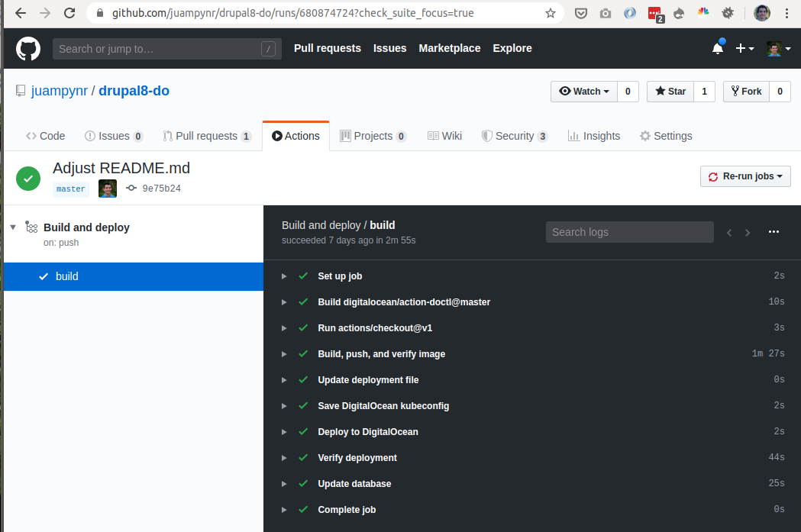This screenshot has height=532, width=801.
Task: Collapse the Build and deploy workflow
Action: (x=13, y=227)
